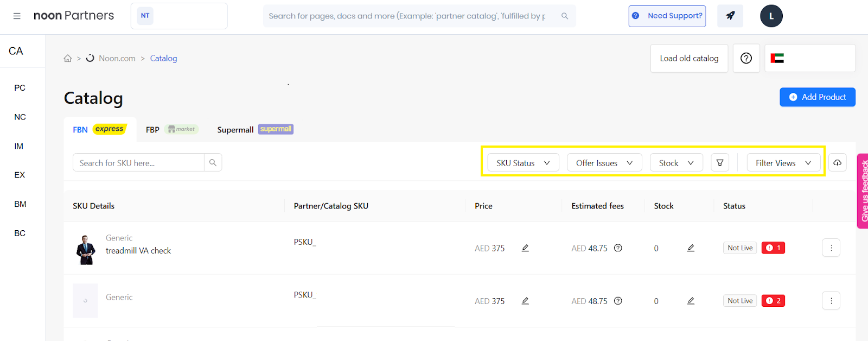The image size is (868, 341).
Task: Click the treadmill VA check product thumbnail
Action: pos(86,250)
